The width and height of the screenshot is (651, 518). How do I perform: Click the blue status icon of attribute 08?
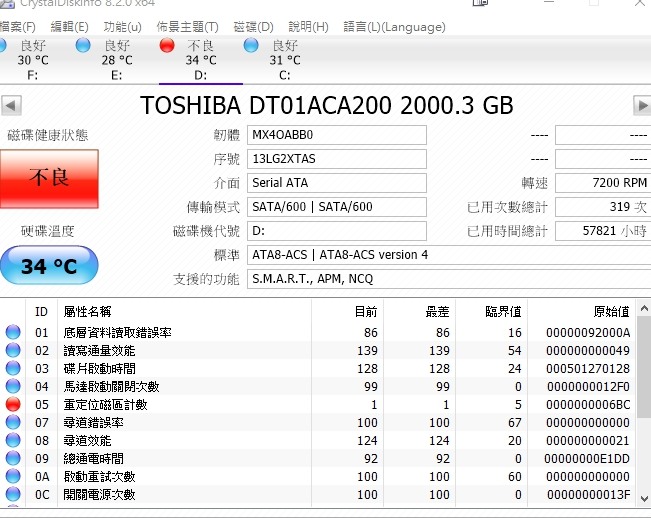coord(13,440)
